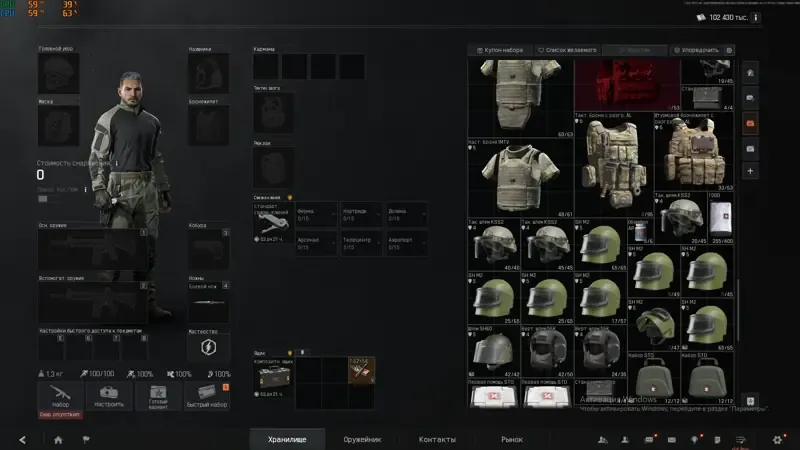800x450 pixels.
Task: Toggle the Показ. Костюм switch
Action: coord(43,199)
